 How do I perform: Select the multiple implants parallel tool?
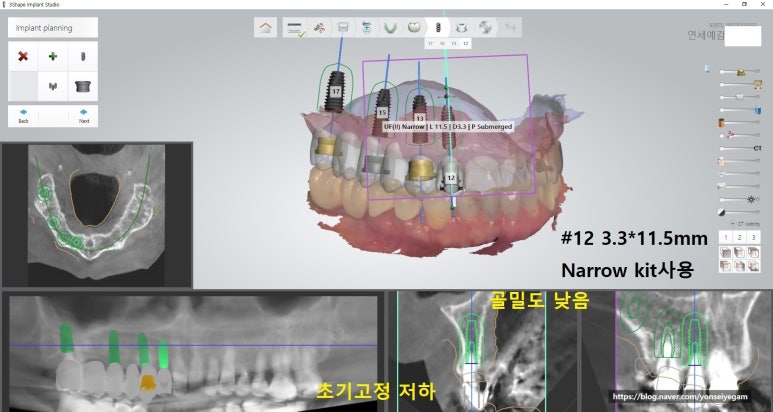(53, 86)
